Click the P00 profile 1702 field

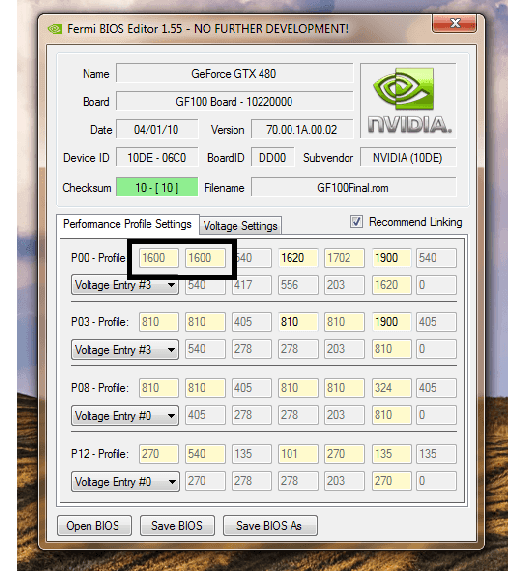point(344,258)
